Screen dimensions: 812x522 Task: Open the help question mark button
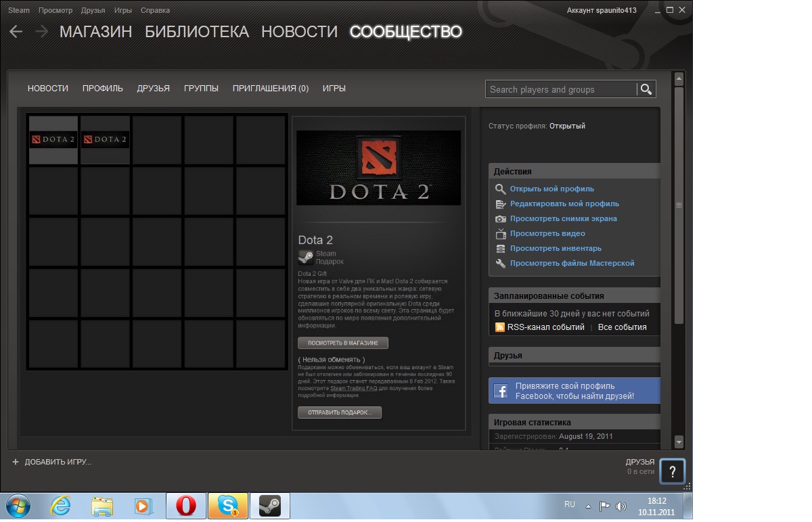pos(673,472)
